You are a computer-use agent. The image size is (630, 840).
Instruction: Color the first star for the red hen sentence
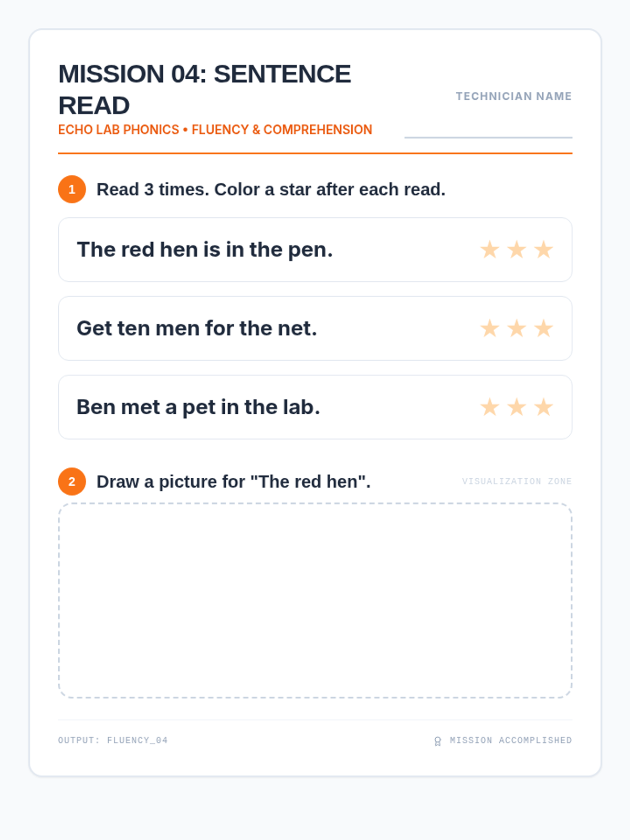pyautogui.click(x=489, y=250)
